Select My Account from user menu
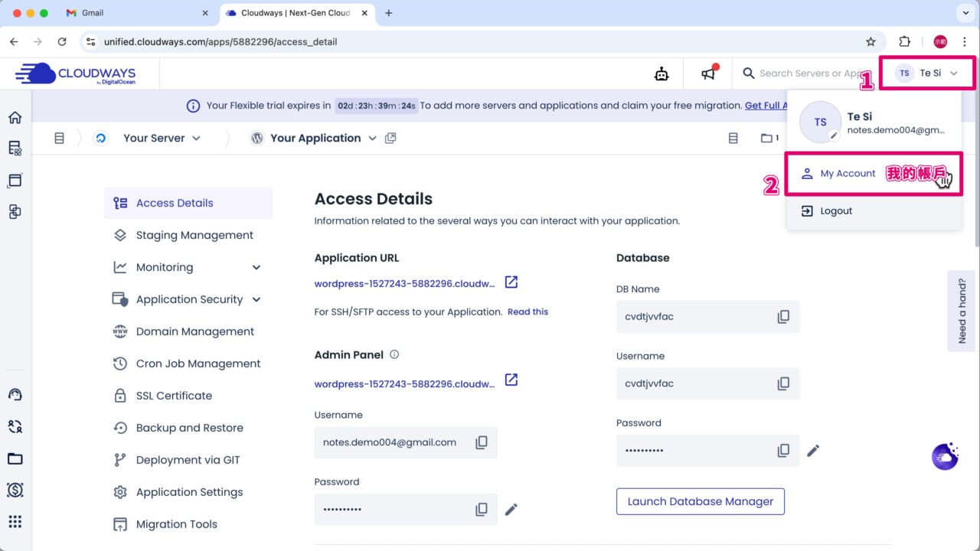Screen dimensions: 980x551 [848, 174]
